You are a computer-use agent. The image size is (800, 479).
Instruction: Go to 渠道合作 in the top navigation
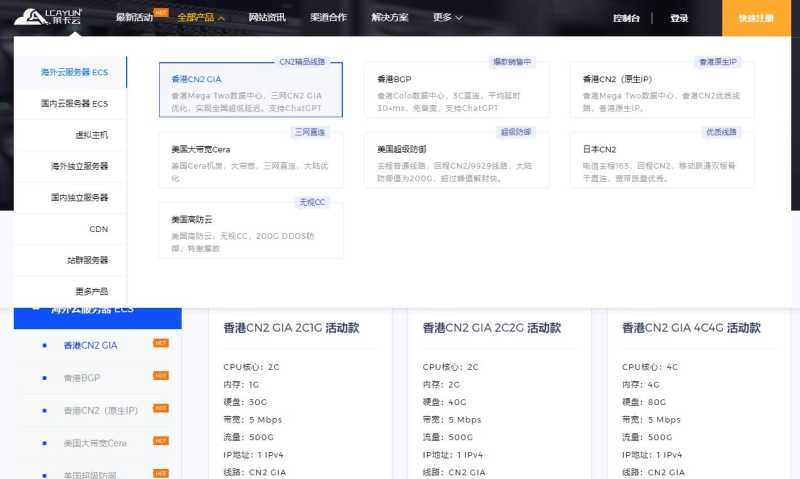328,17
